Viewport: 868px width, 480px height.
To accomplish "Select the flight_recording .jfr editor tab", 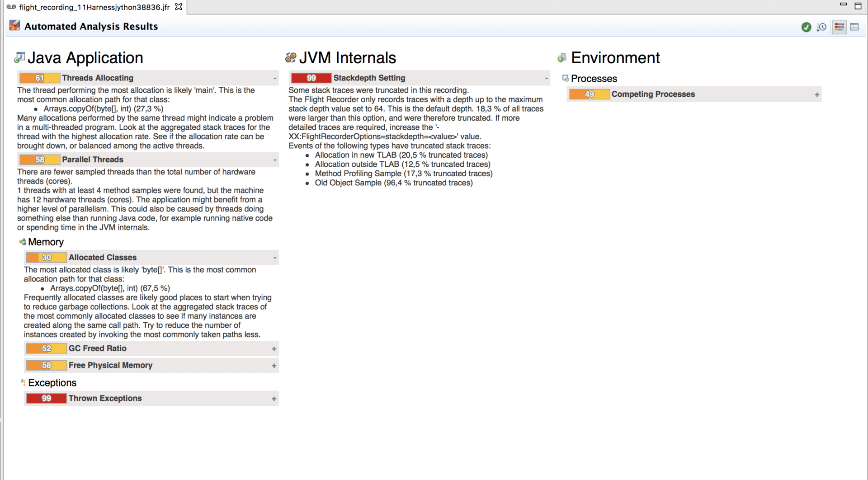I will (94, 7).
